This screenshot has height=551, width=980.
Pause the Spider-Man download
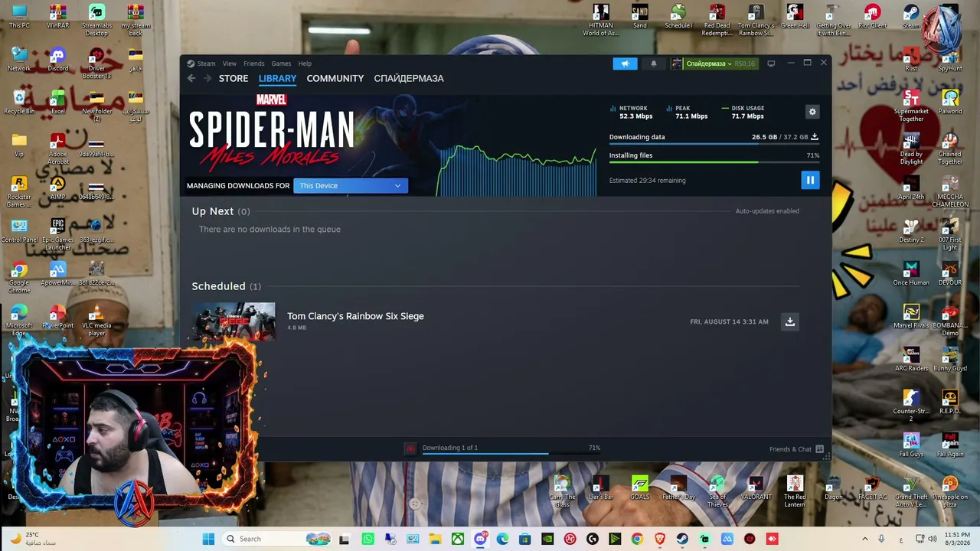[x=810, y=180]
